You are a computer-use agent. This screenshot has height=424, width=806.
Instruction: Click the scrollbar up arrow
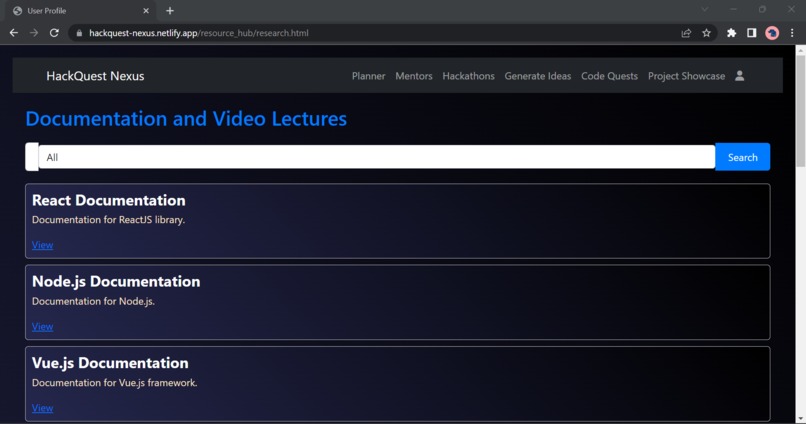[800, 50]
